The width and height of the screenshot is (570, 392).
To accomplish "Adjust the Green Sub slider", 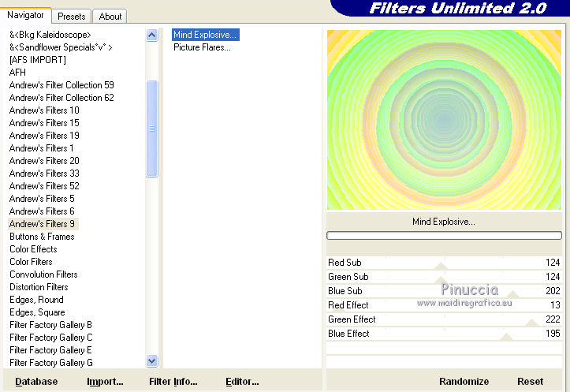I will (x=444, y=277).
